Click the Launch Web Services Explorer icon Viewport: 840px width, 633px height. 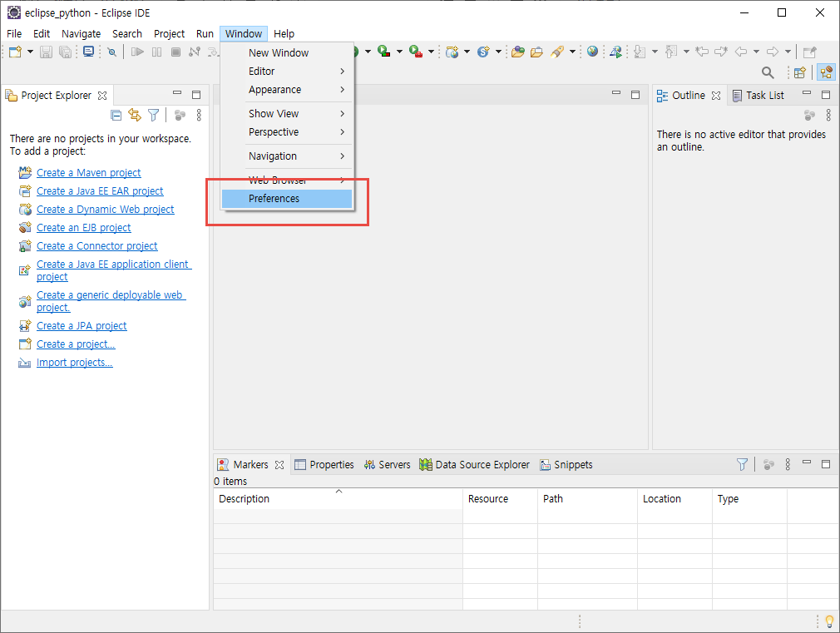[616, 52]
